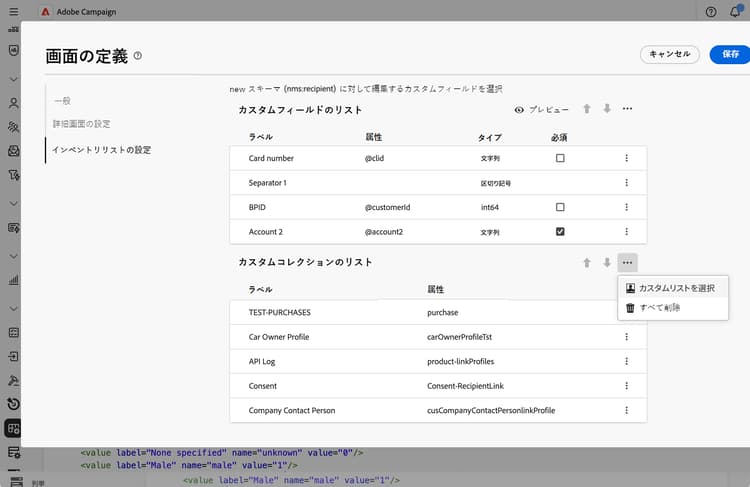Open the single person profile sidebar icon
The image size is (750, 487).
pos(13,103)
